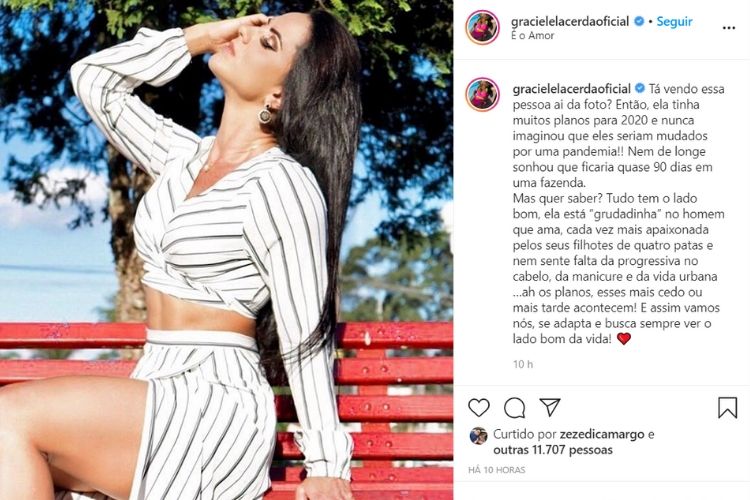Open gracielelacerdaoficial from the caption username

pos(572,89)
